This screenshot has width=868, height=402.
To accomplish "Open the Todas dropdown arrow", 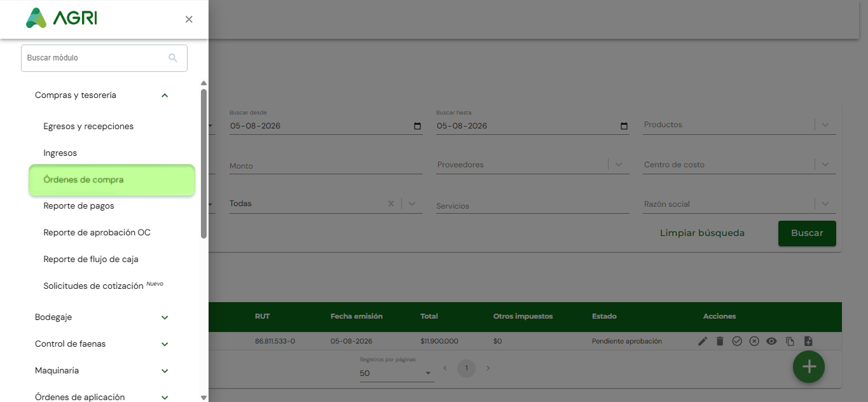I will [x=412, y=204].
